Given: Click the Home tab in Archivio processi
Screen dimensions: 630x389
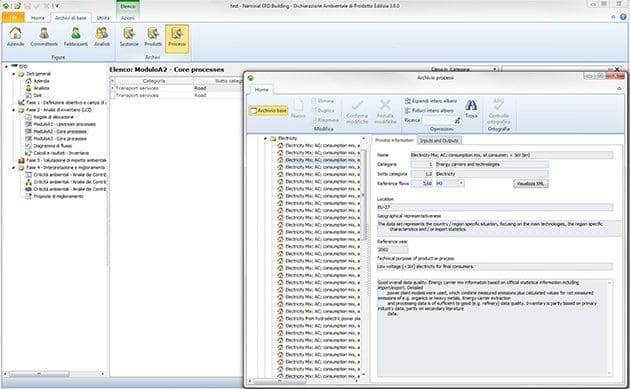Looking at the screenshot, I should pyautogui.click(x=262, y=90).
